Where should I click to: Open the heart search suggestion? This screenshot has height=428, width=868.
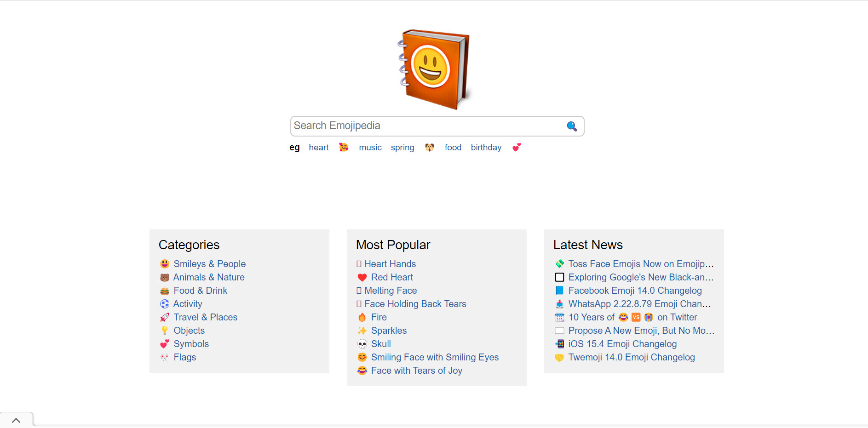319,147
